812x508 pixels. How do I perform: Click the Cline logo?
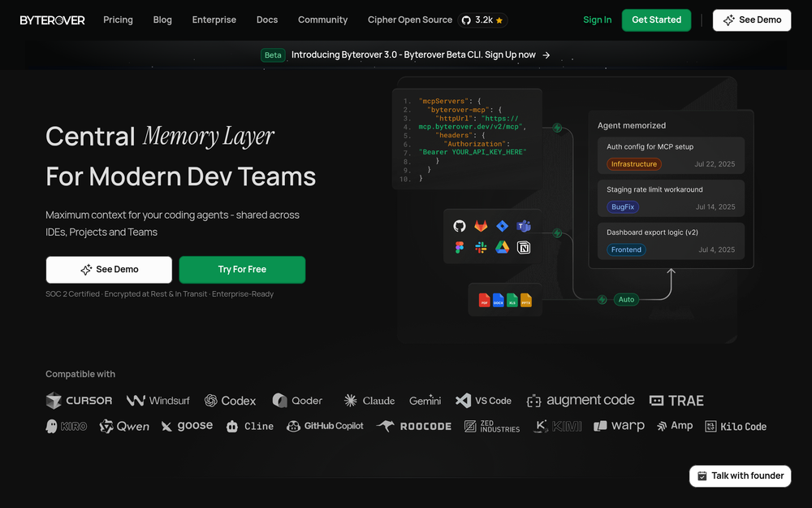click(249, 427)
